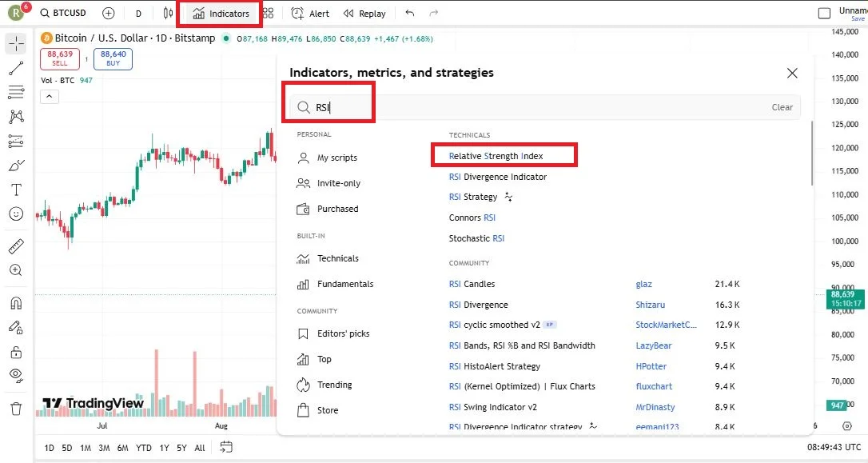Click the RSI search input field
868x463 pixels.
[536, 107]
